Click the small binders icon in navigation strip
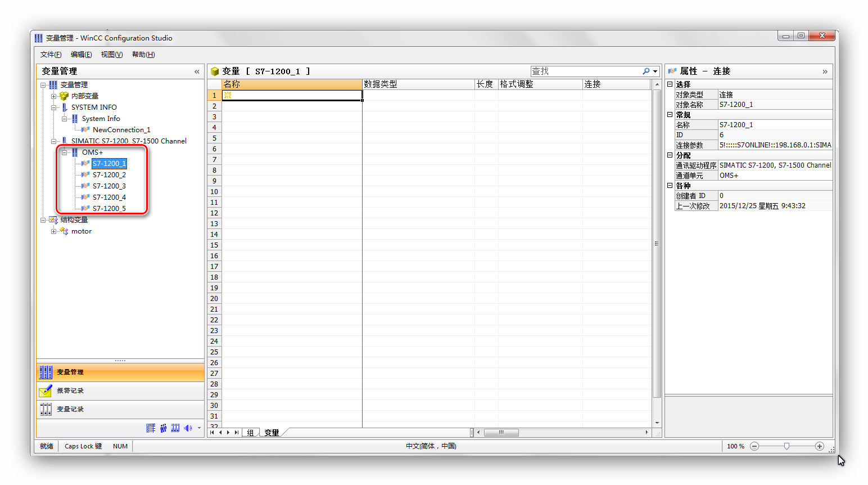 (175, 428)
